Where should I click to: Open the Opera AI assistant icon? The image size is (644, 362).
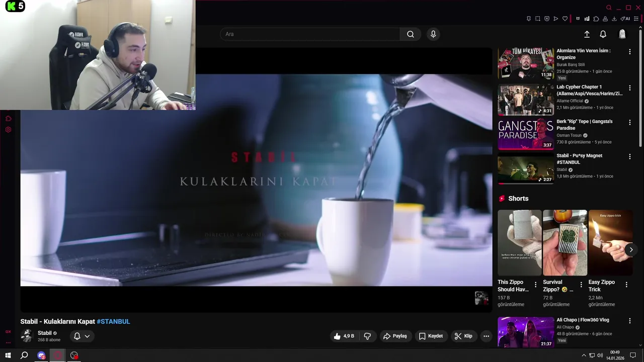click(625, 19)
